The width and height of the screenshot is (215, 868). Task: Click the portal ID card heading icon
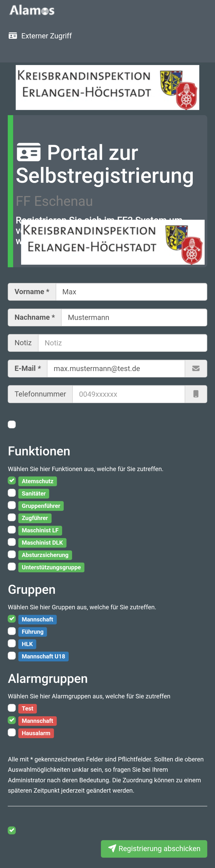coord(29,152)
